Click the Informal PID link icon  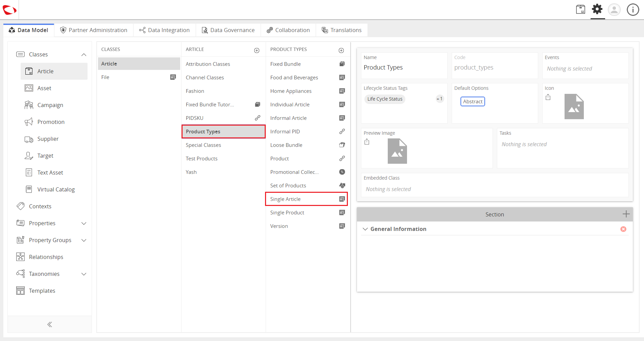pyautogui.click(x=342, y=131)
